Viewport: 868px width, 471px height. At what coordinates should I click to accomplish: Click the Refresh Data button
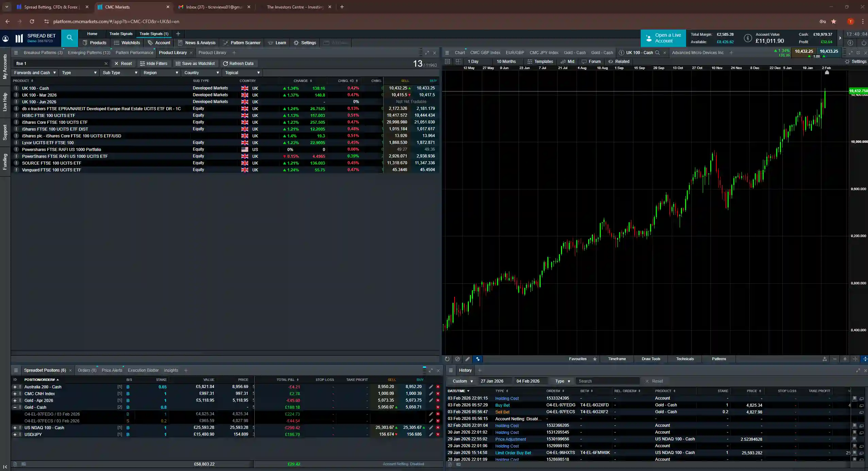pyautogui.click(x=239, y=63)
